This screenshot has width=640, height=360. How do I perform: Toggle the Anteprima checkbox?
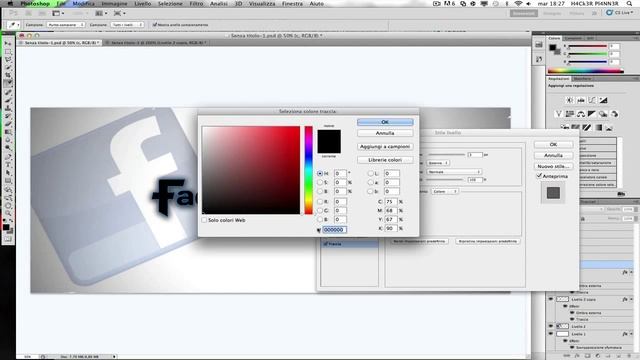click(x=539, y=176)
